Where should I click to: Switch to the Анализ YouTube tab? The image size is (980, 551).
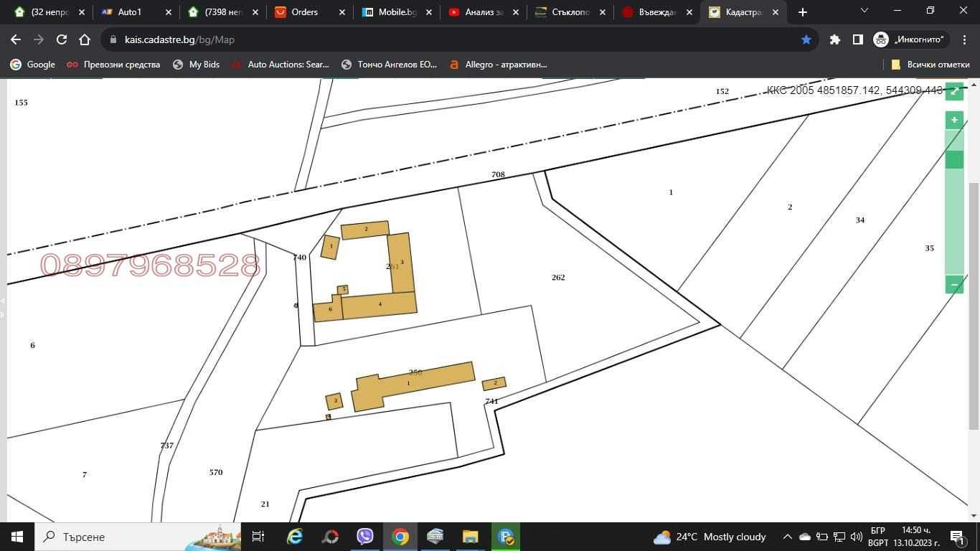pyautogui.click(x=483, y=12)
